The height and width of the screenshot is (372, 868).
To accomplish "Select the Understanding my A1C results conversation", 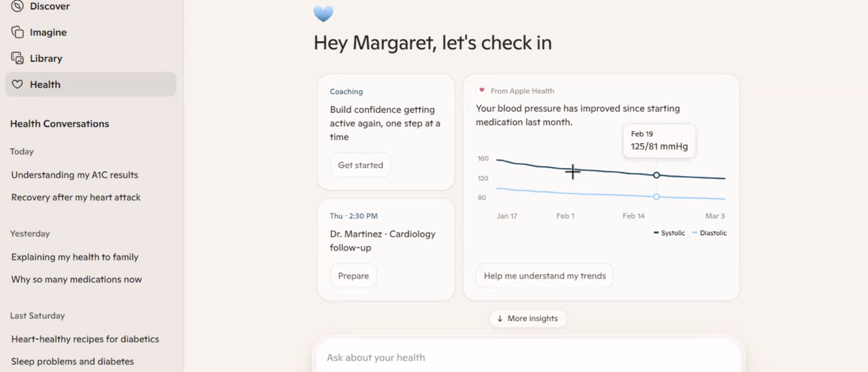I will pos(74,175).
